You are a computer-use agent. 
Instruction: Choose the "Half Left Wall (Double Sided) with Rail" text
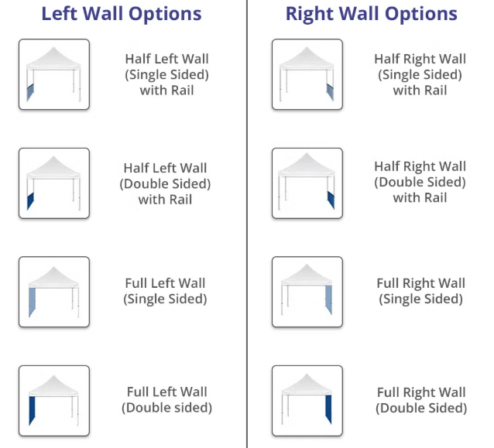pyautogui.click(x=165, y=183)
